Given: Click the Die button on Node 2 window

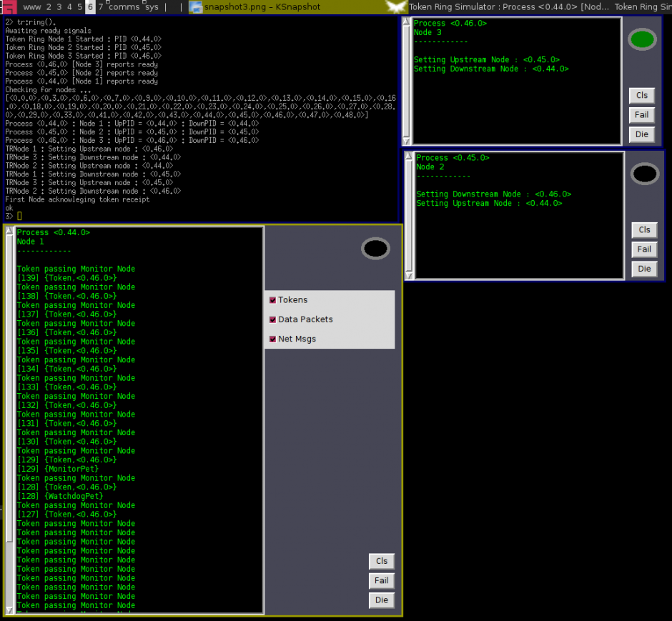Looking at the screenshot, I should (643, 269).
